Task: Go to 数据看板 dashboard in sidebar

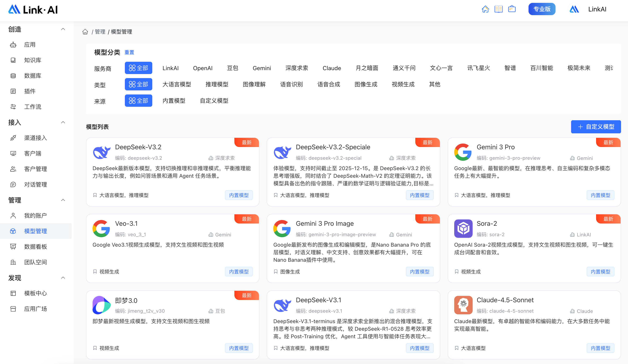Action: tap(35, 247)
